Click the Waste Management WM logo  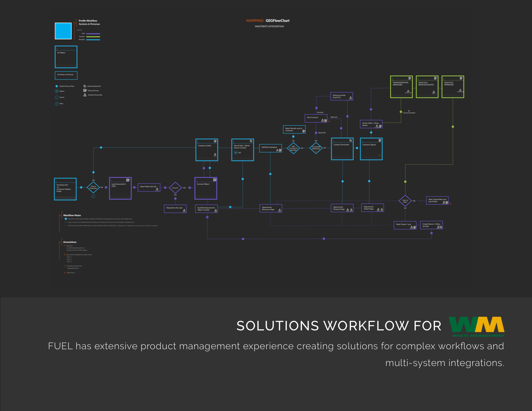tap(477, 327)
